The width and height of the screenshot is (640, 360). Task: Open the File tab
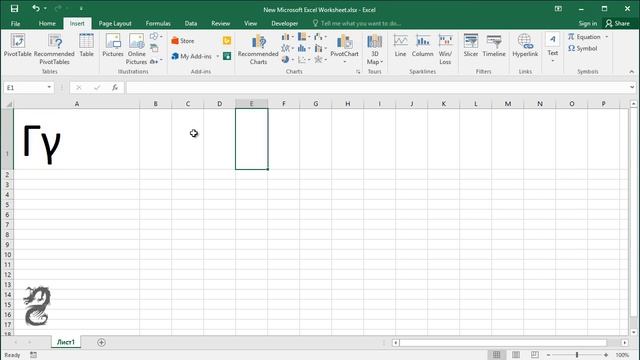click(16, 23)
